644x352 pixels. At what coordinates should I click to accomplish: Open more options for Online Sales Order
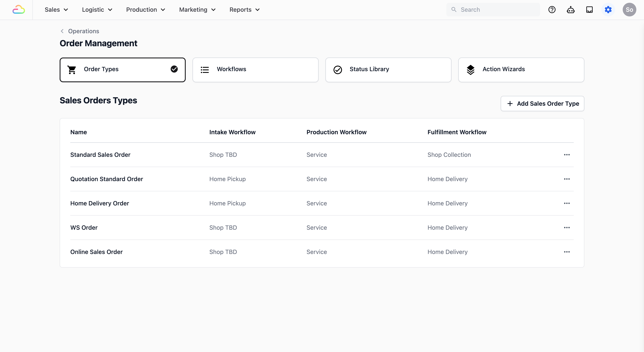[566, 252]
